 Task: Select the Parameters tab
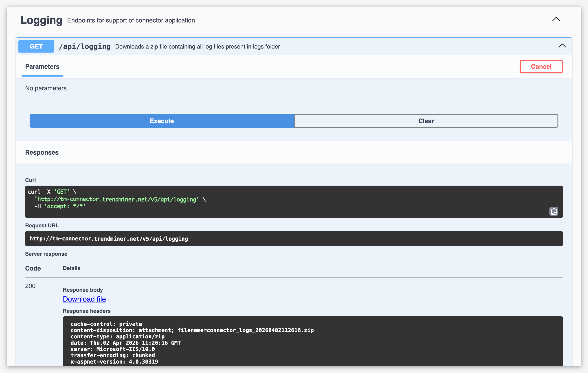(42, 67)
